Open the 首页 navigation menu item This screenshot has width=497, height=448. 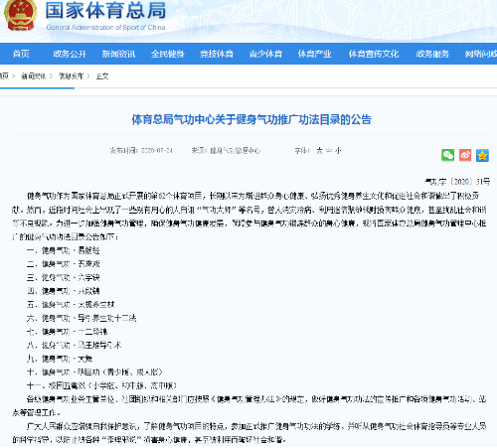(21, 54)
